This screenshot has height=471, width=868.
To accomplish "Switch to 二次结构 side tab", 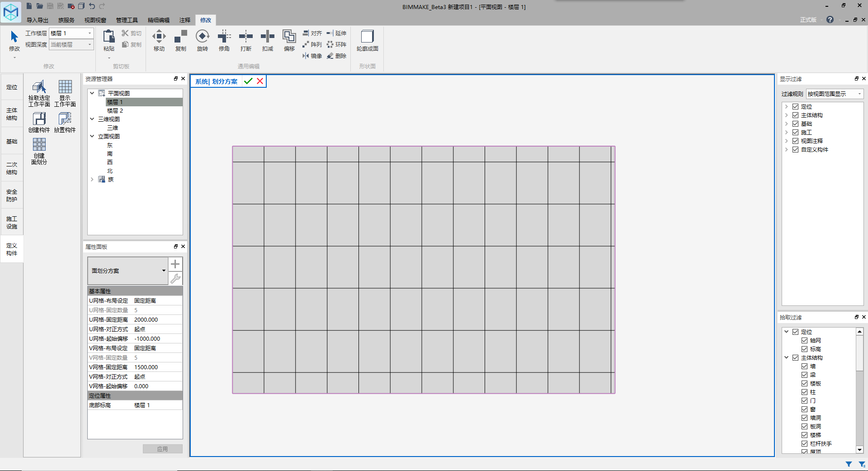I will [x=12, y=168].
